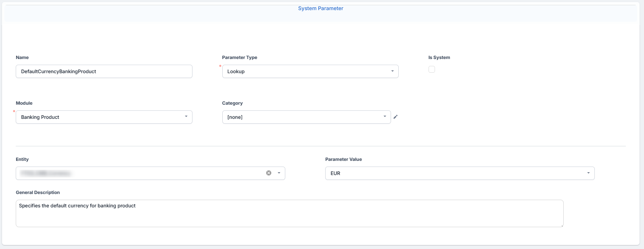
Task: Open dropdown showing '[none]' value
Action: pos(303,117)
